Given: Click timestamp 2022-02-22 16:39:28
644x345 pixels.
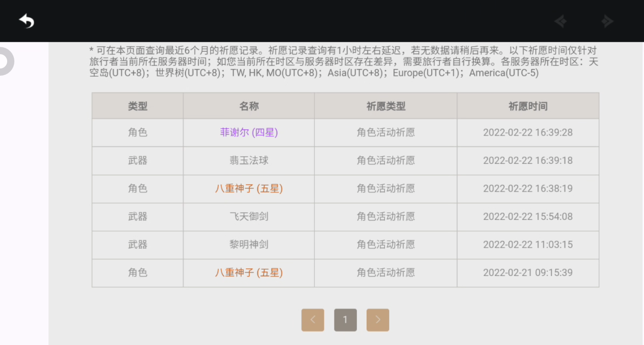Looking at the screenshot, I should point(528,132).
